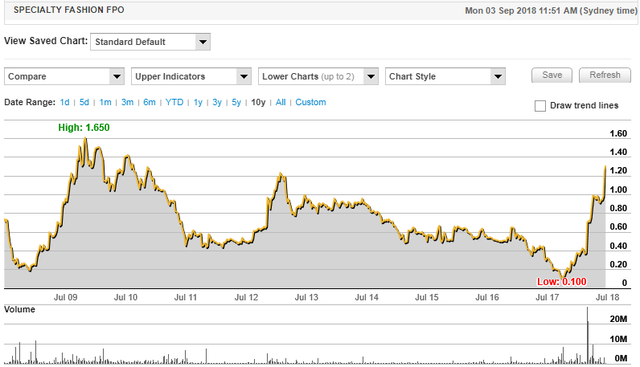Select the 5y date range
This screenshot has width=640, height=367.
(236, 102)
